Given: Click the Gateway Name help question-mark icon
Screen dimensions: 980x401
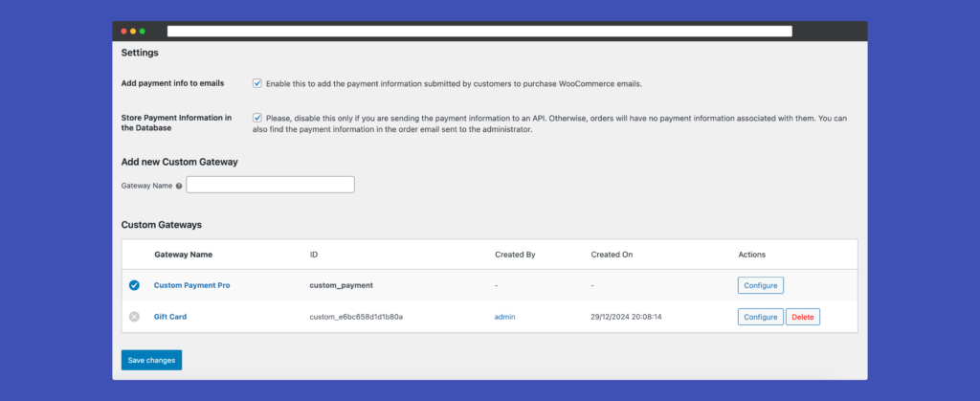Looking at the screenshot, I should [179, 186].
